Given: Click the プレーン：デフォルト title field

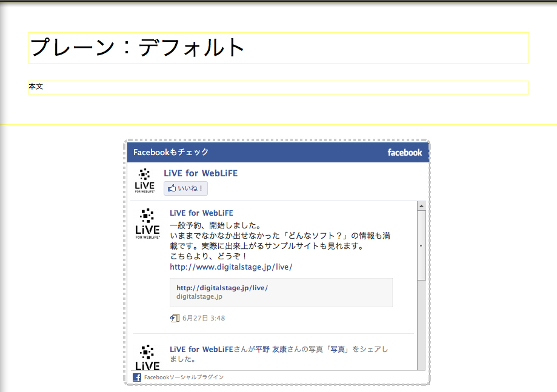Looking at the screenshot, I should [x=278, y=48].
